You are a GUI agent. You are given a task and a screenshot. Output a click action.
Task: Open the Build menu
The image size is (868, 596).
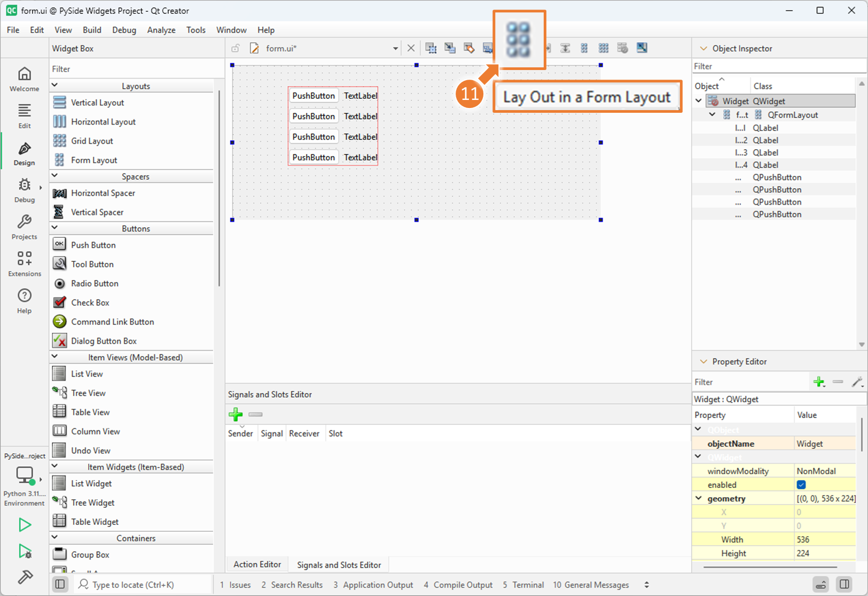92,30
